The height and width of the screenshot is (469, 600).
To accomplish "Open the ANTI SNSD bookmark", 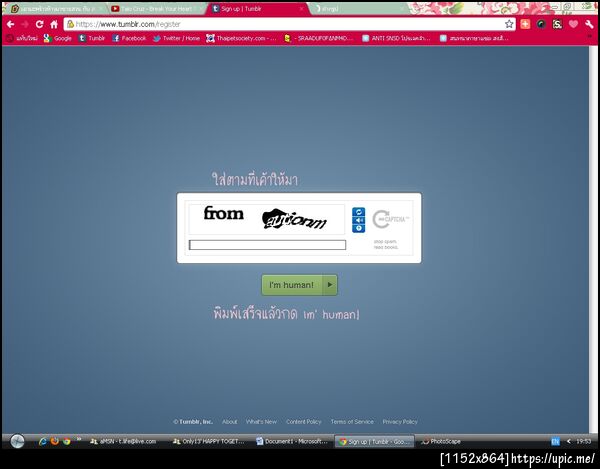I will point(396,38).
